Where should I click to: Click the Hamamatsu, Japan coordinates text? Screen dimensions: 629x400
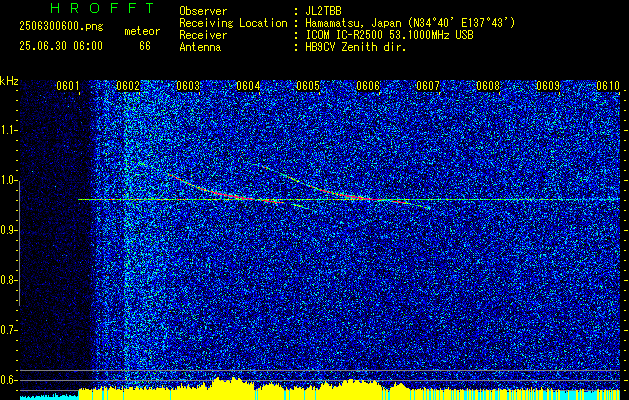tap(410, 23)
